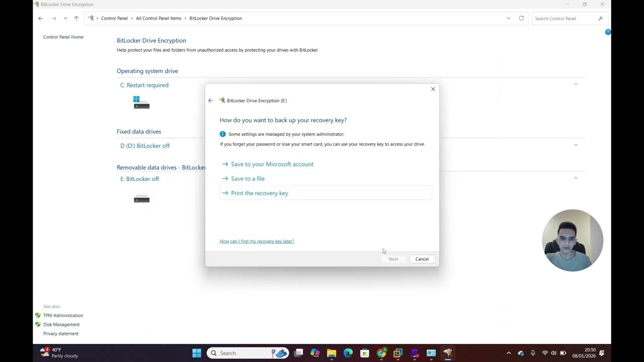Expand the D: BitLocker off section chevron
The width and height of the screenshot is (644, 362).
pos(576,145)
